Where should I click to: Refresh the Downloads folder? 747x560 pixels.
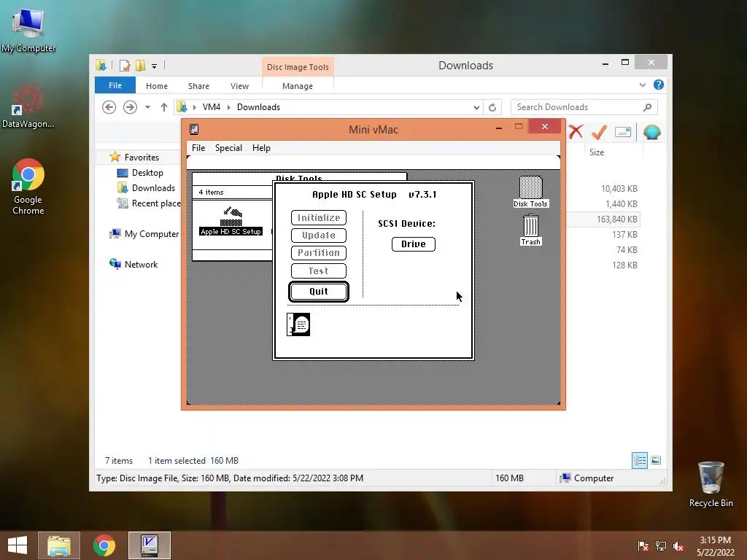pyautogui.click(x=492, y=107)
